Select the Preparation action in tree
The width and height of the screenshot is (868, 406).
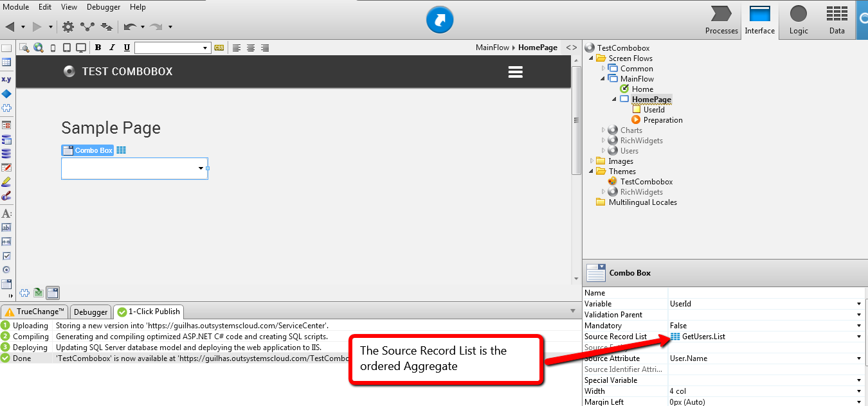tap(662, 120)
